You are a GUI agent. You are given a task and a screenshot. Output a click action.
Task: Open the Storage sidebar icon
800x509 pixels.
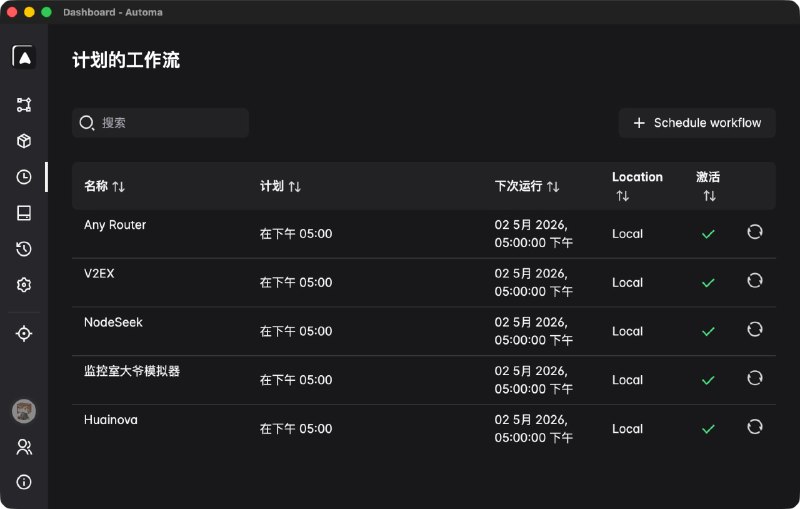coord(23,213)
